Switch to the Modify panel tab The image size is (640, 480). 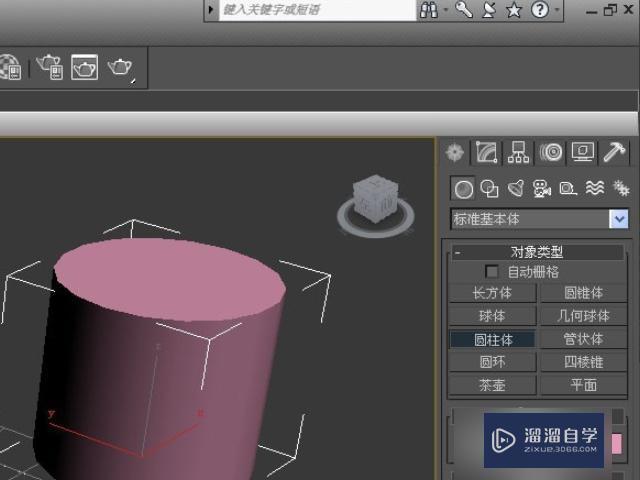click(x=486, y=153)
